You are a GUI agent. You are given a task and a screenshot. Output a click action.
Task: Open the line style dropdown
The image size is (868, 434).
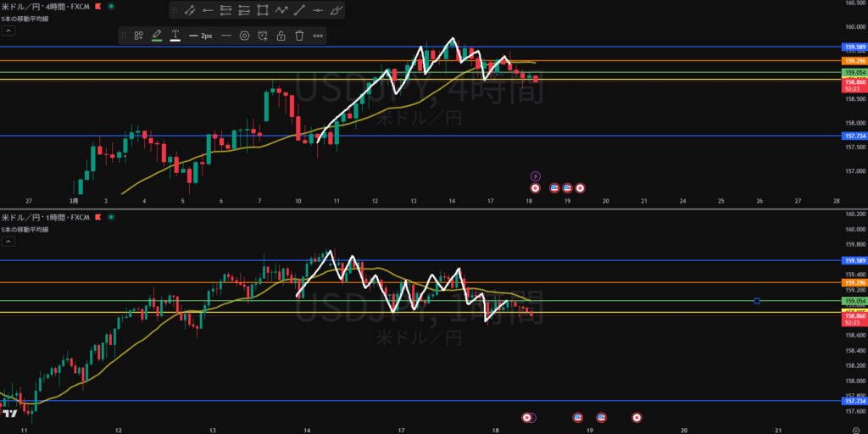tap(225, 36)
